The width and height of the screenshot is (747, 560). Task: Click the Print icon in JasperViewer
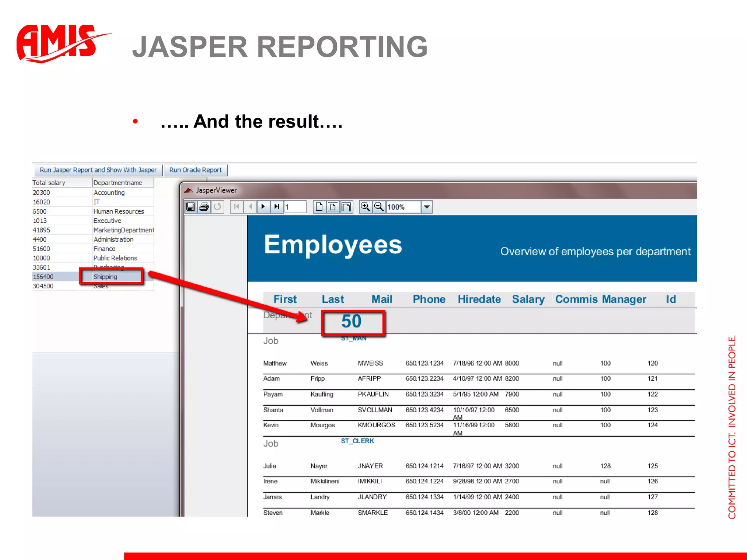[x=204, y=207]
